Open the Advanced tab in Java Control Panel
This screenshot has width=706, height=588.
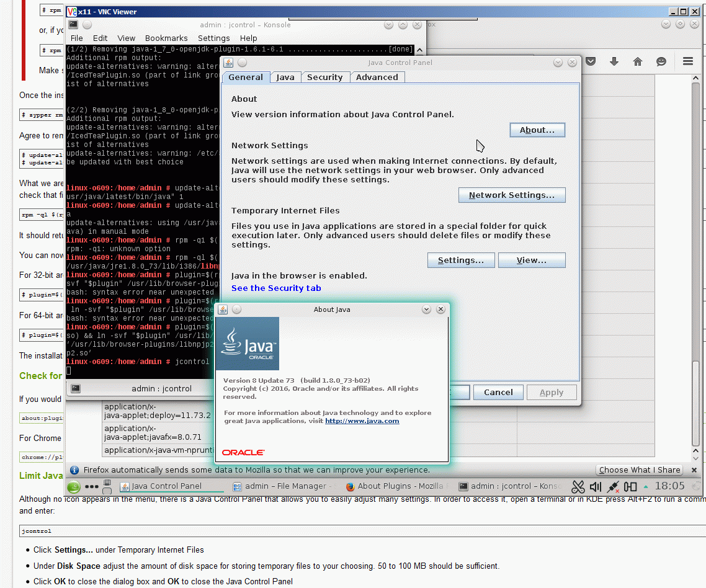[377, 77]
